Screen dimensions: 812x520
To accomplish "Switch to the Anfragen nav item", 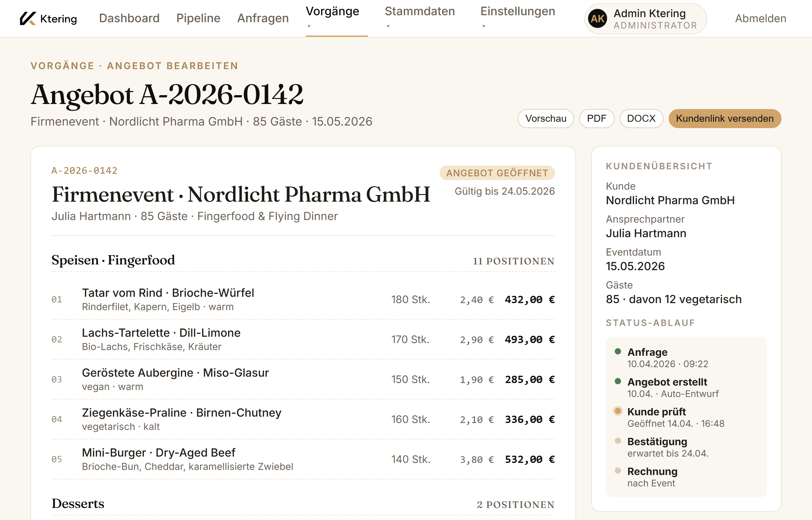I will point(263,18).
